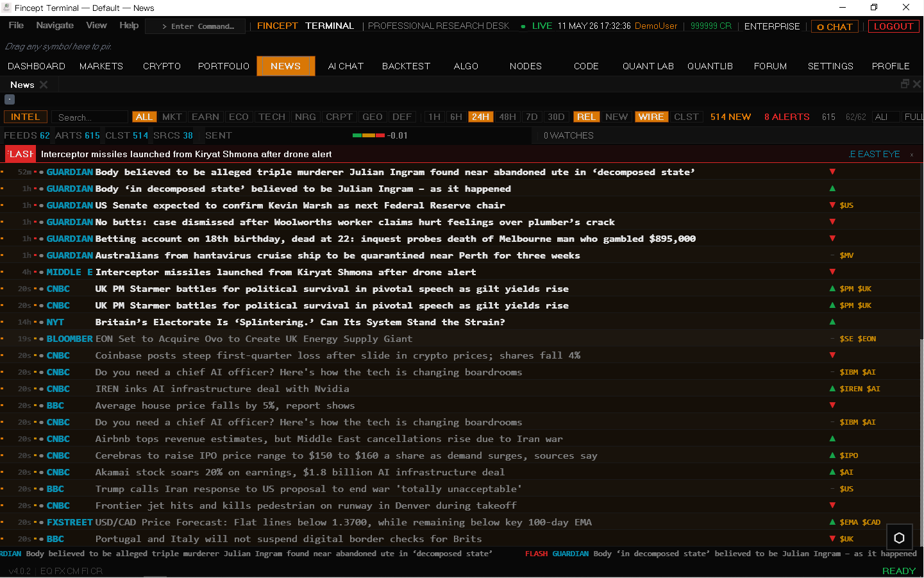Click down arrow on Coinbase loss story

[x=832, y=355]
